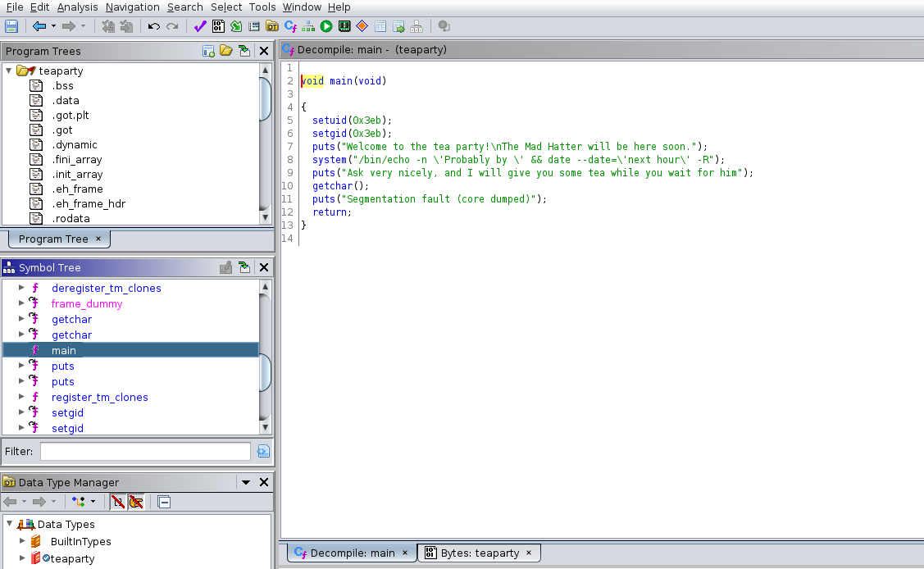Viewport: 924px width, 569px height.
Task: Select register_tm_clones in Symbol Tree
Action: click(99, 397)
